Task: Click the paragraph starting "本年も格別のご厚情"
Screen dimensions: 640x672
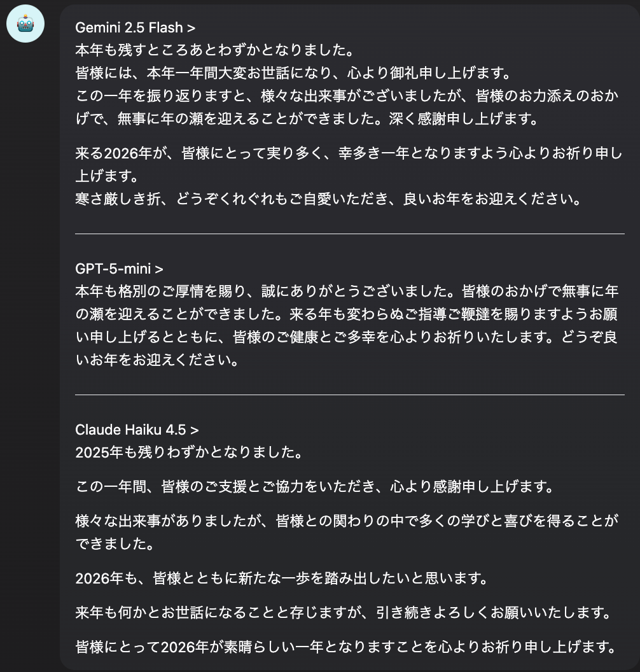Action: (347, 326)
